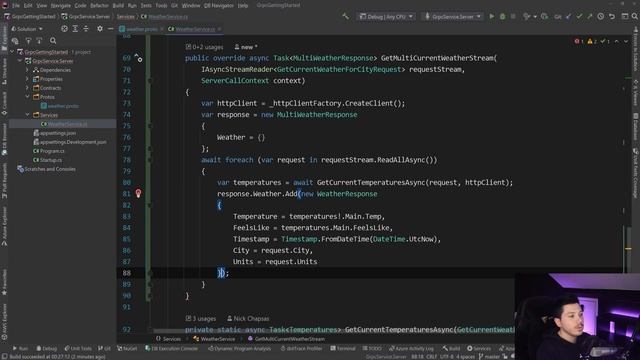Click Collapse All in the Solution panel
Screen dimensions: 640x360
(x=86, y=29)
